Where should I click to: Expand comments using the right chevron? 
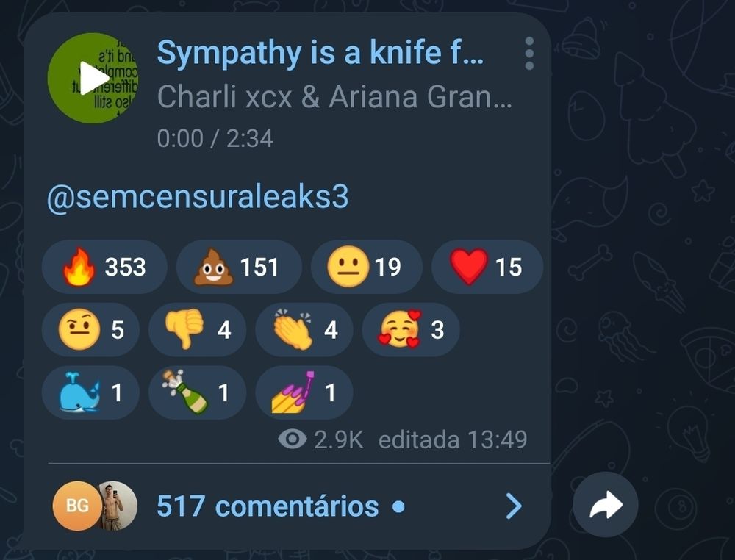point(514,506)
